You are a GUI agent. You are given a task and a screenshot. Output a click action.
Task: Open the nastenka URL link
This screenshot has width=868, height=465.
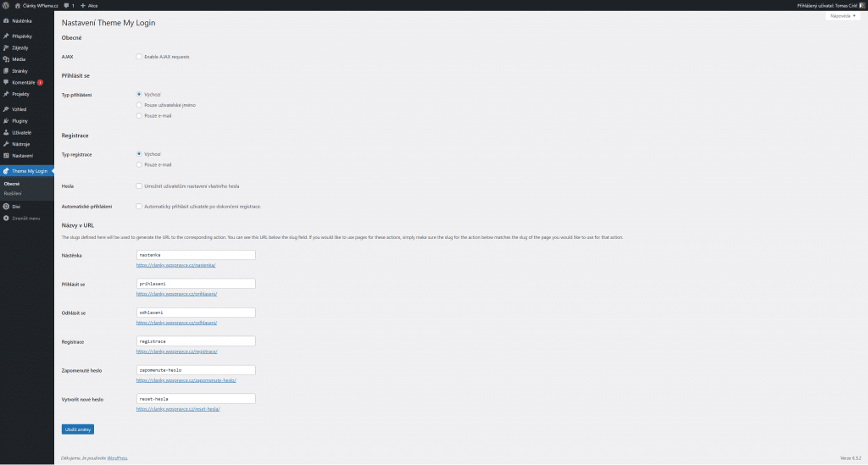(x=176, y=265)
